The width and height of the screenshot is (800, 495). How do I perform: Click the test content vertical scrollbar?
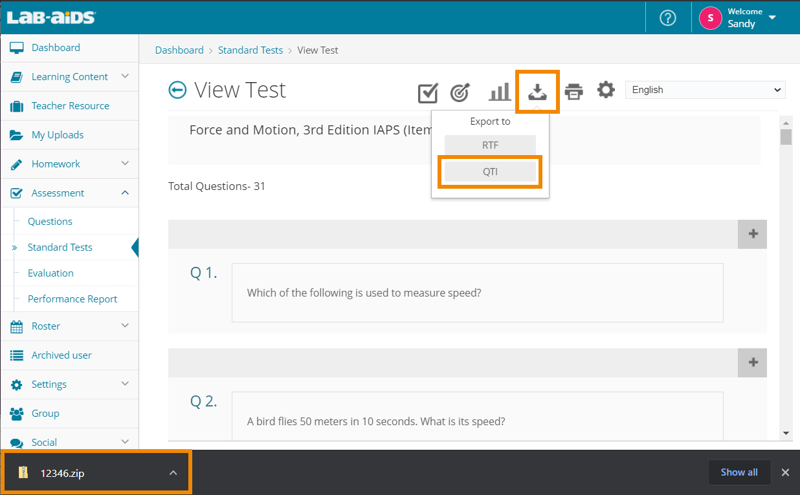[786, 280]
